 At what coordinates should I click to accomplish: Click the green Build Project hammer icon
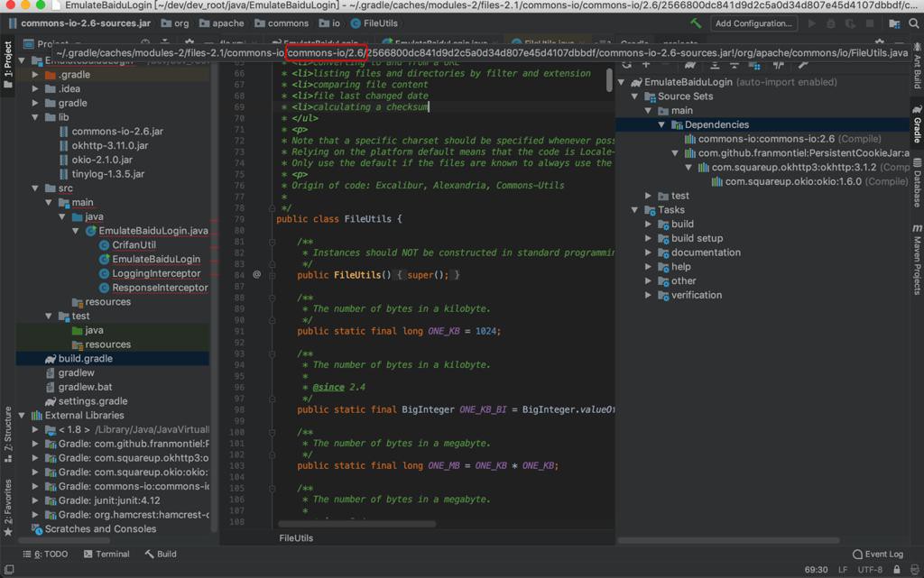tap(696, 23)
